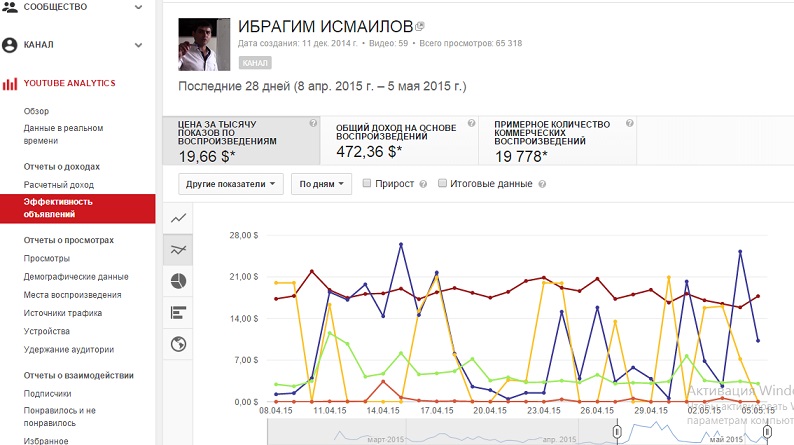Screen dimensions: 794x445
Task: Open help icon for Цена за тысячу показов
Action: click(x=313, y=123)
